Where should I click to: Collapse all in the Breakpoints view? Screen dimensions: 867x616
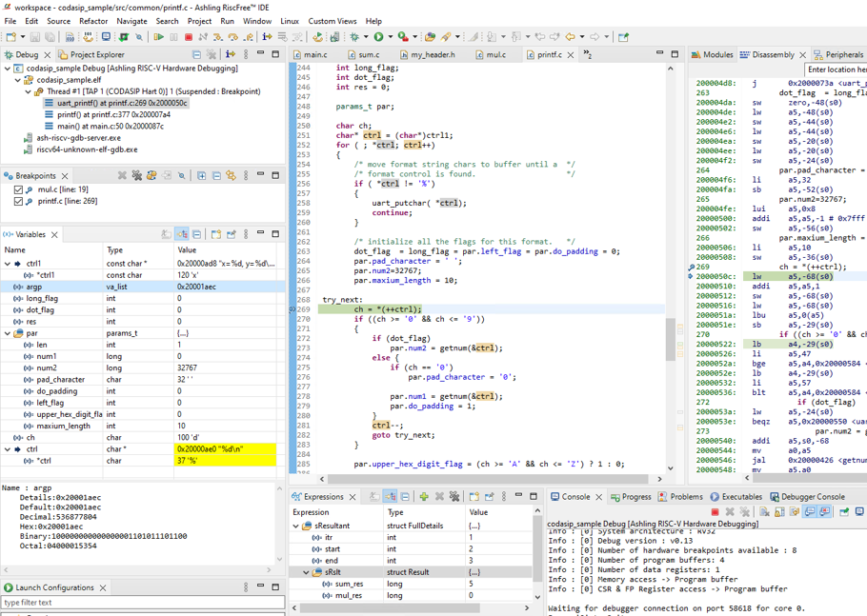click(x=217, y=176)
